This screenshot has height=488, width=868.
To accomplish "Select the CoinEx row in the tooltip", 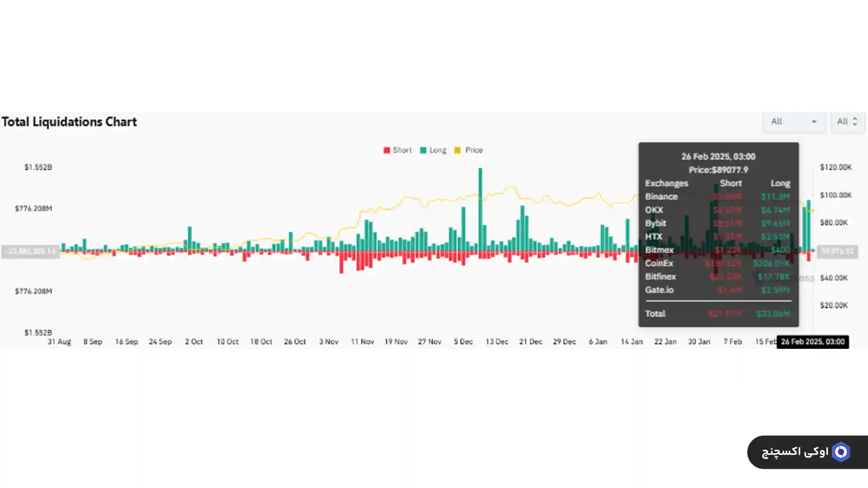I will click(718, 263).
